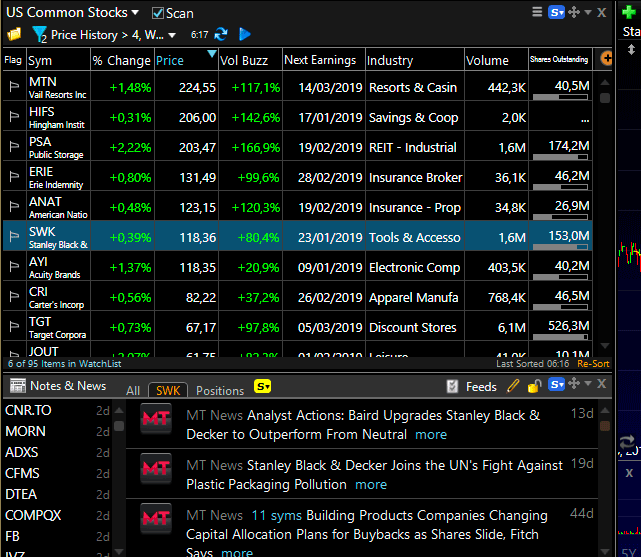641x557 pixels.
Task: Click Re-Sort link
Action: (x=593, y=364)
